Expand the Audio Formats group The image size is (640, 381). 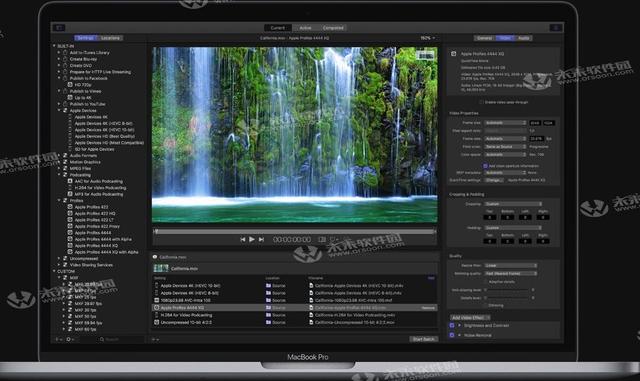pyautogui.click(x=59, y=156)
